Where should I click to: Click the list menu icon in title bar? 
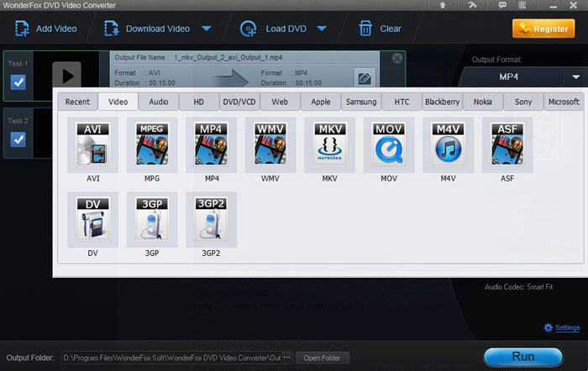pyautogui.click(x=522, y=5)
